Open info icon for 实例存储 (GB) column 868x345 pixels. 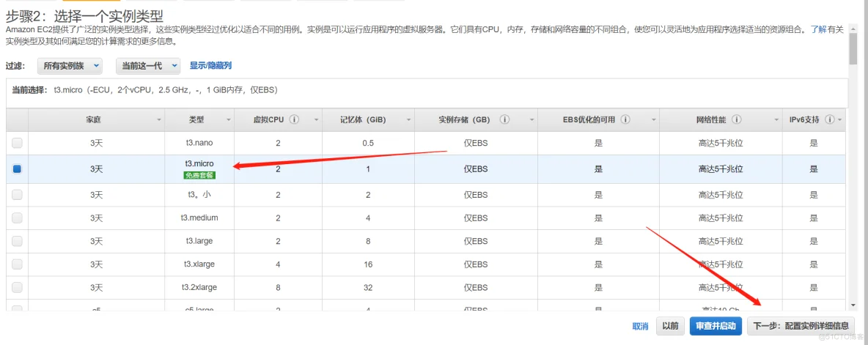pos(504,119)
